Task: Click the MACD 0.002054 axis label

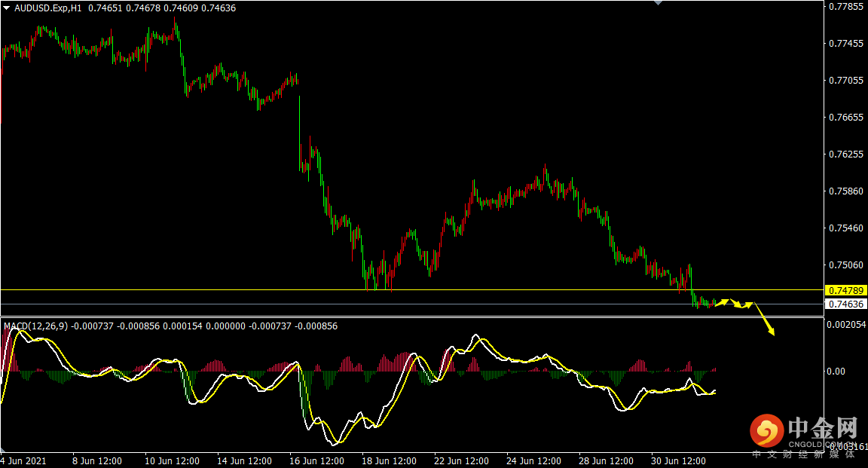Action: tap(845, 324)
